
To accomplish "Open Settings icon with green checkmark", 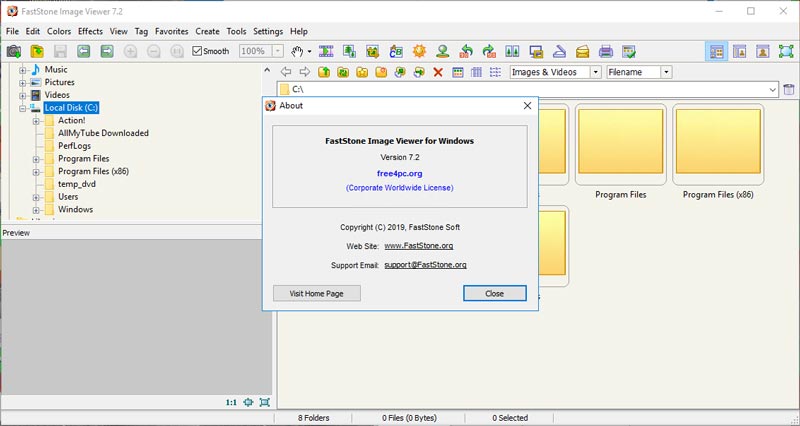I will coord(629,51).
